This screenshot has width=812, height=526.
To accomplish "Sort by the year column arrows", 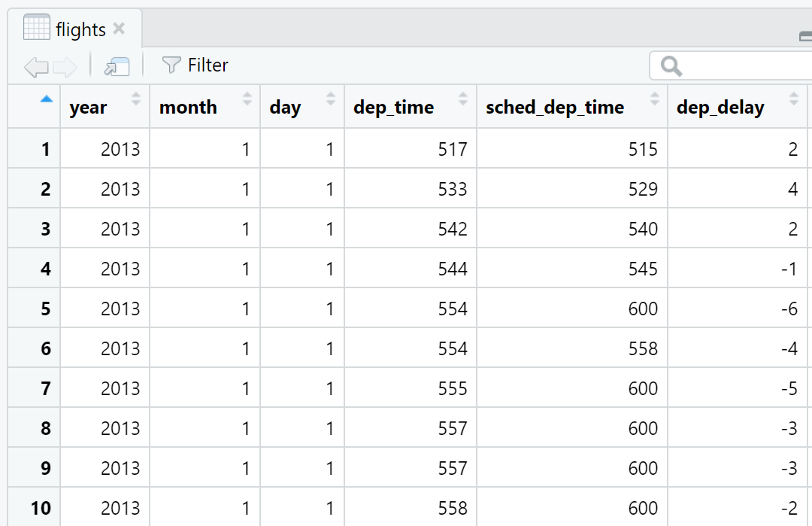I will (x=136, y=99).
